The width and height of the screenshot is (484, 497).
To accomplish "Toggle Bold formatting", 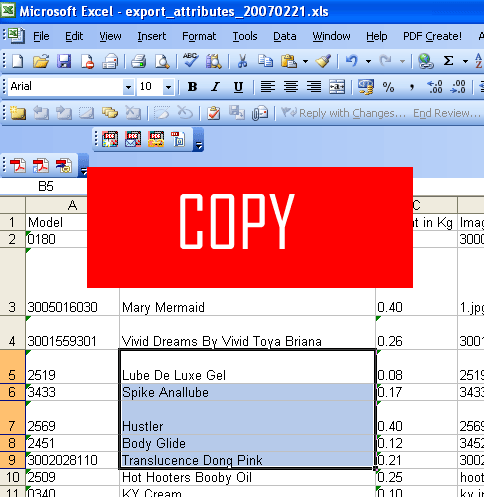I will (192, 87).
